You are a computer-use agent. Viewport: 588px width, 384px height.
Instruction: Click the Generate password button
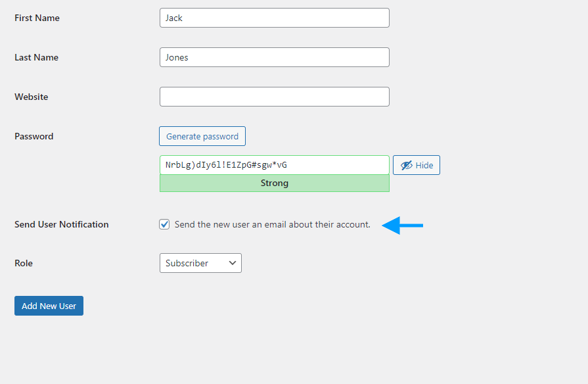coord(202,136)
